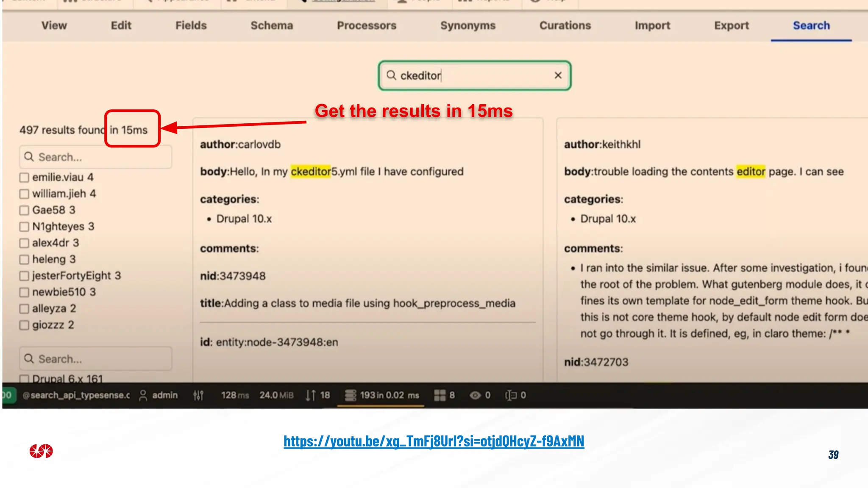Screen dimensions: 868x488
Task: Click the admin user icon in the debug toolbar
Action: [x=143, y=395]
